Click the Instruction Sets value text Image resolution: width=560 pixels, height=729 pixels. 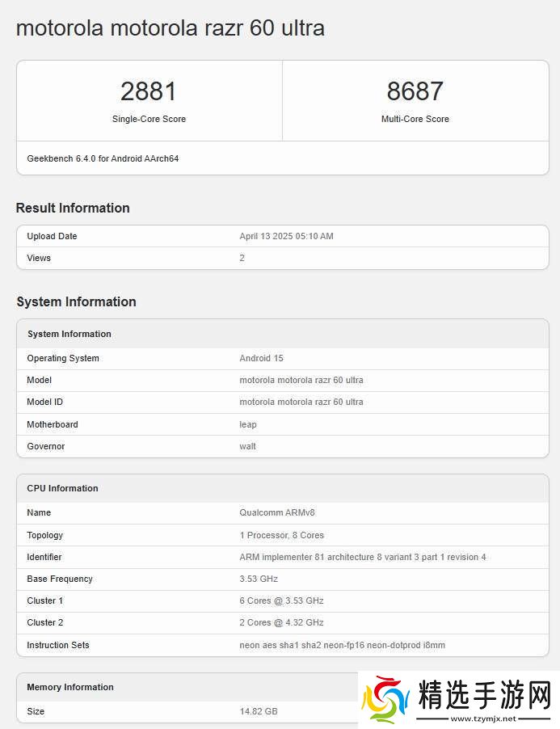(342, 645)
